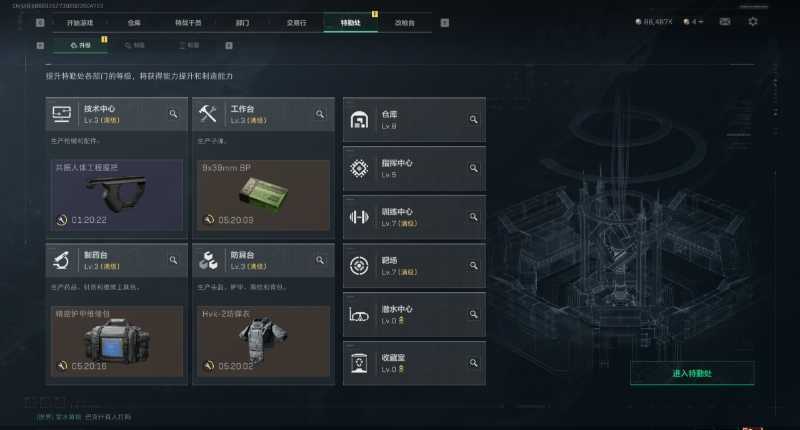800x430 pixels.
Task: Open the Hvk-2 armor vest production card
Action: (x=263, y=341)
